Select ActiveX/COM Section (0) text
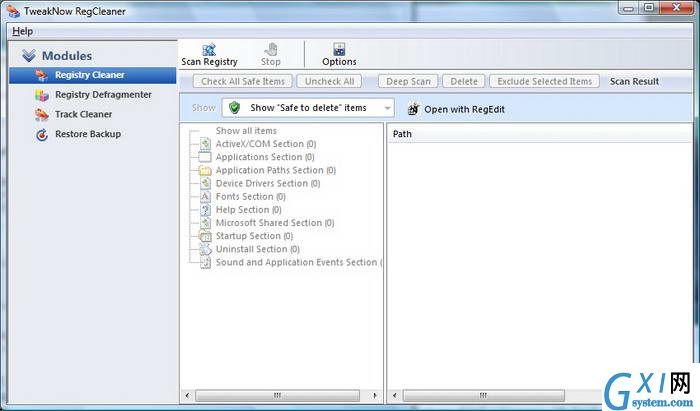This screenshot has height=411, width=700. (x=266, y=144)
